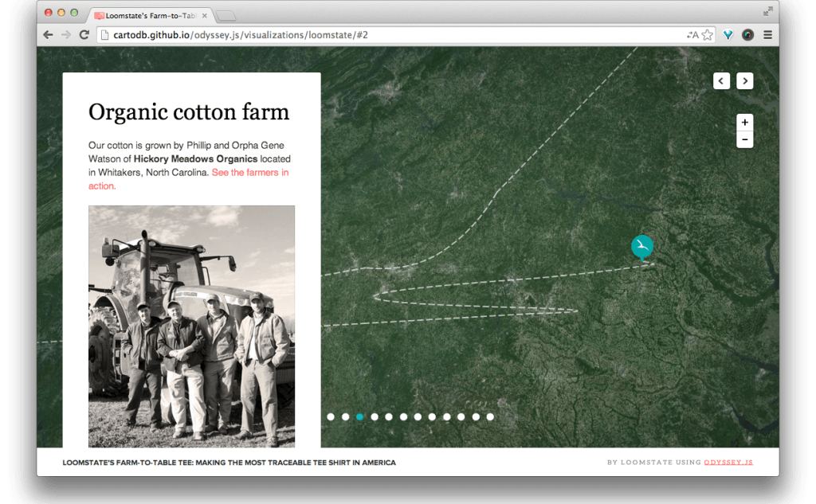816x504 pixels.
Task: Open the Chrome hamburger menu
Action: pyautogui.click(x=767, y=35)
